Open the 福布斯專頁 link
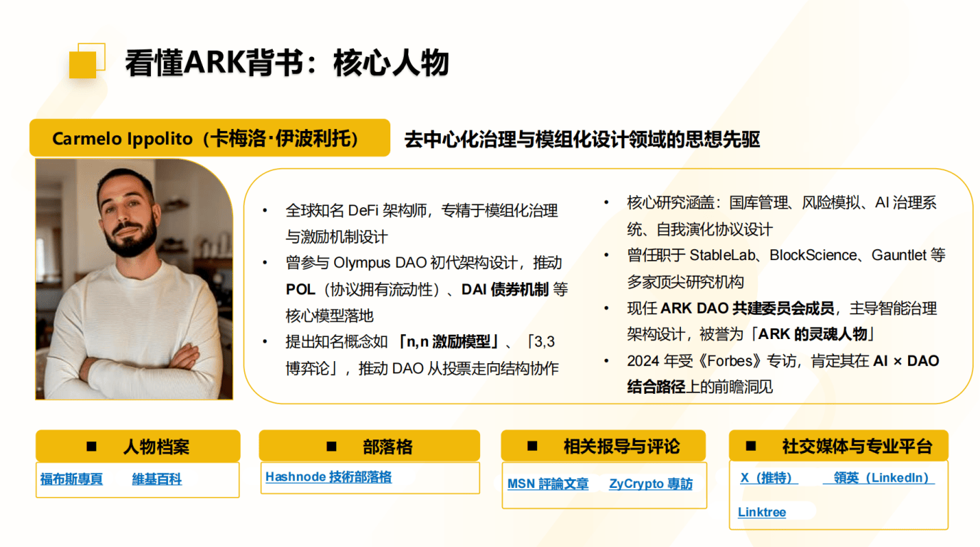The image size is (980, 547). [x=71, y=479]
